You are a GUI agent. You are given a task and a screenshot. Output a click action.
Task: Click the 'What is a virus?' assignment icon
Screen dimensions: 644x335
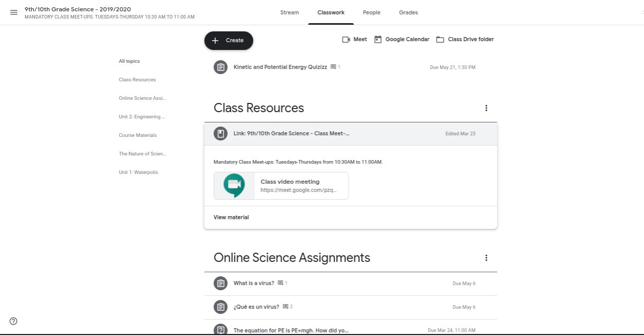(x=220, y=284)
